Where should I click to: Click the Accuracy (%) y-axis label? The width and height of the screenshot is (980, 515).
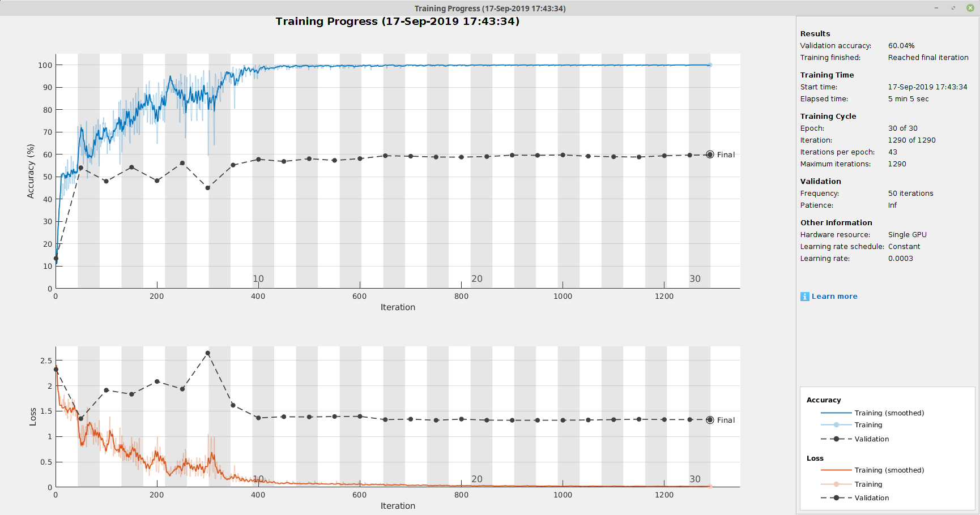31,171
